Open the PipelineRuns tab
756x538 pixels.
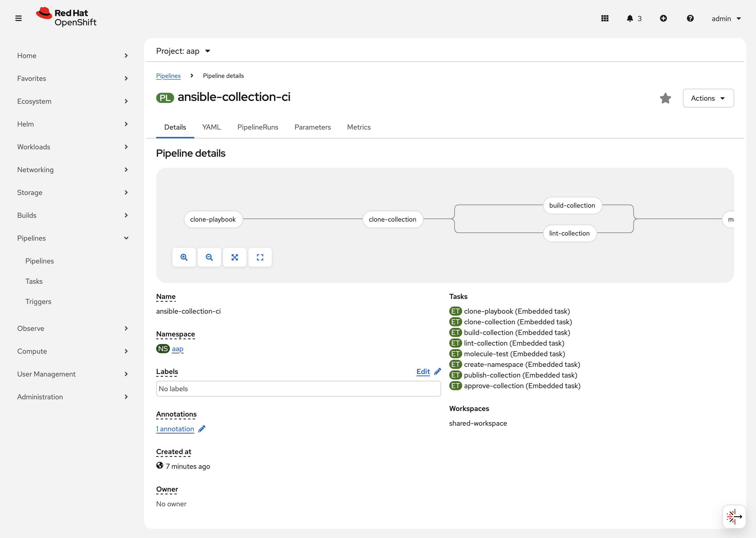tap(258, 127)
